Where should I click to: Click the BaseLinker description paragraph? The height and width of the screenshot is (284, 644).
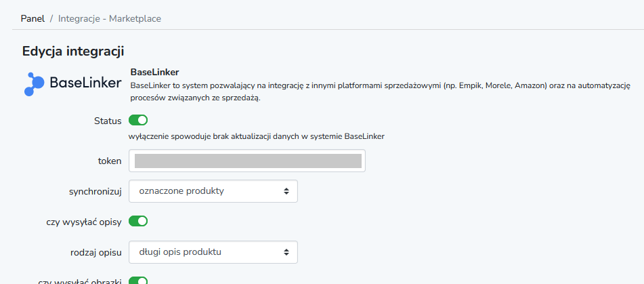click(x=380, y=92)
